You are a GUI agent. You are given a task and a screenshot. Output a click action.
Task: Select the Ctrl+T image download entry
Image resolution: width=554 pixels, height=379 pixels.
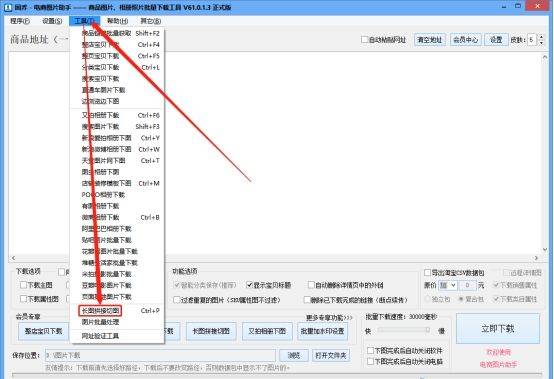[x=118, y=160]
